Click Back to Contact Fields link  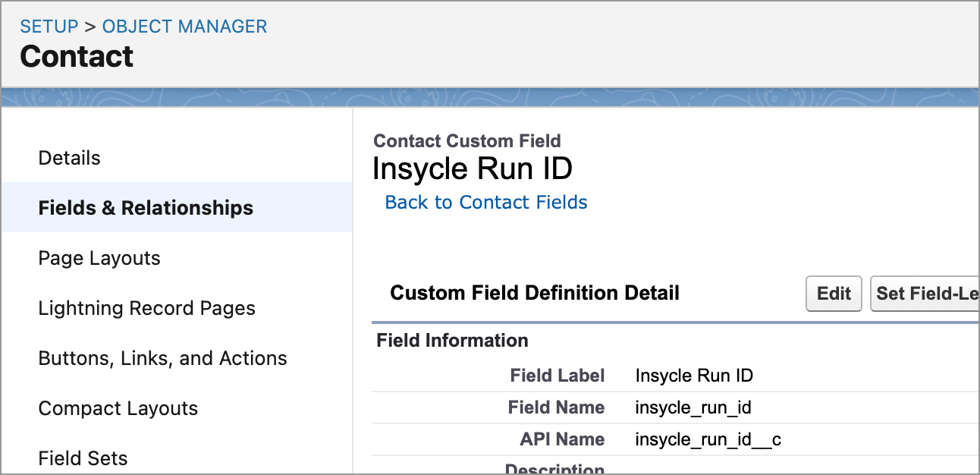(486, 203)
